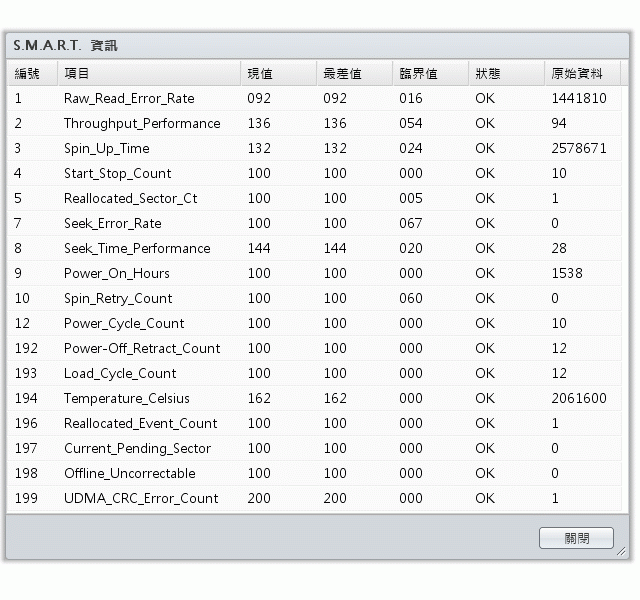
Task: Select the Reallocated_Event_Count item
Action: 140,423
